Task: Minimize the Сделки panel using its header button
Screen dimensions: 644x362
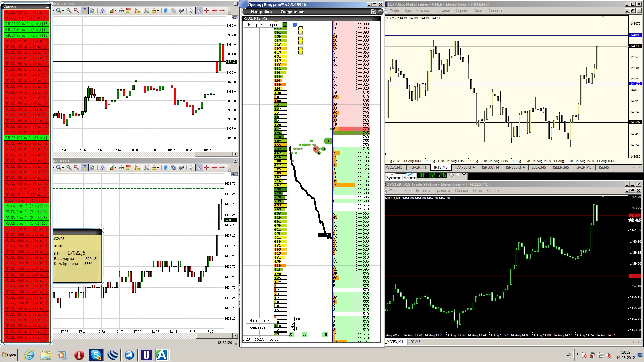Action: pyautogui.click(x=47, y=6)
